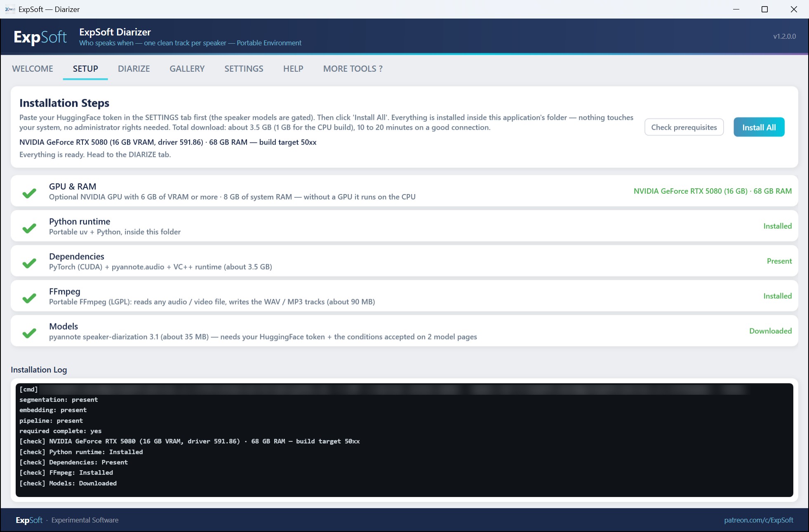Click the green checkmark for GPU & RAM
Screen dimensions: 809x532
coord(29,193)
